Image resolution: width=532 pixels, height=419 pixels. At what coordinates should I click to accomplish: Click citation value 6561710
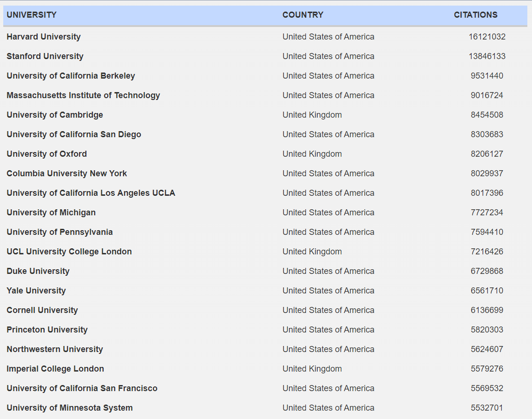click(487, 291)
